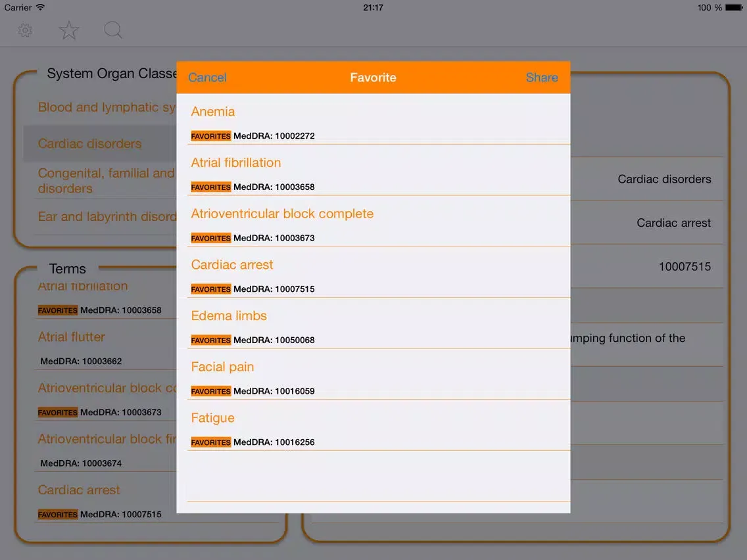Tap FAVORITES badge beside MedDRA 10016256
This screenshot has height=560, width=747.
[210, 442]
